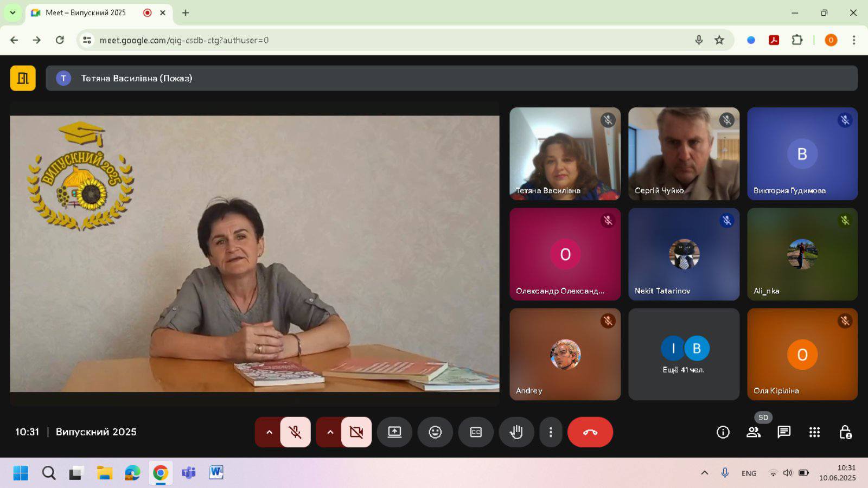Click the meet.google.com address bar

click(380, 40)
